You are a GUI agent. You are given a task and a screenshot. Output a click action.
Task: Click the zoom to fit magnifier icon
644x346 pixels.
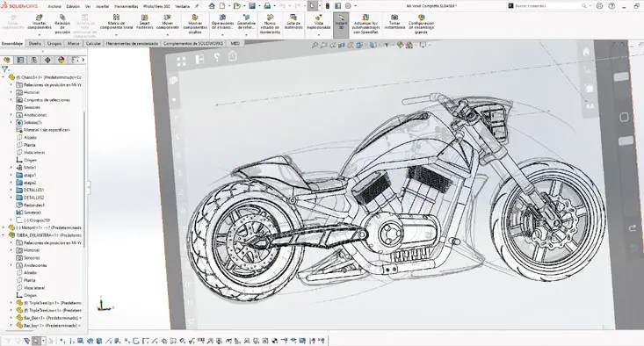[x=315, y=45]
